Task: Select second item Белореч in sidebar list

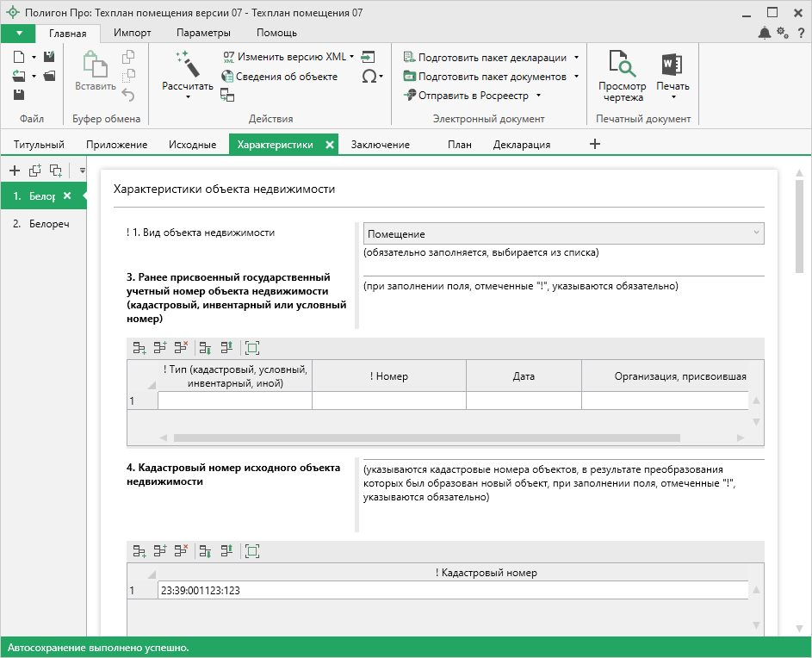Action: (x=49, y=224)
